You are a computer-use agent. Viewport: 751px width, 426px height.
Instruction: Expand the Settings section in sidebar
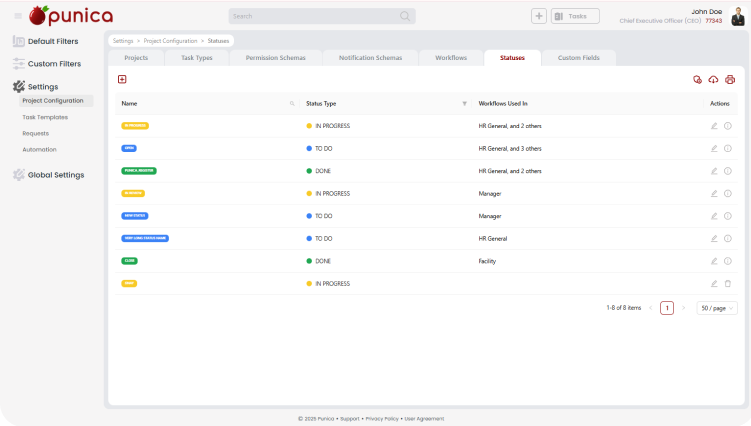coord(36,87)
